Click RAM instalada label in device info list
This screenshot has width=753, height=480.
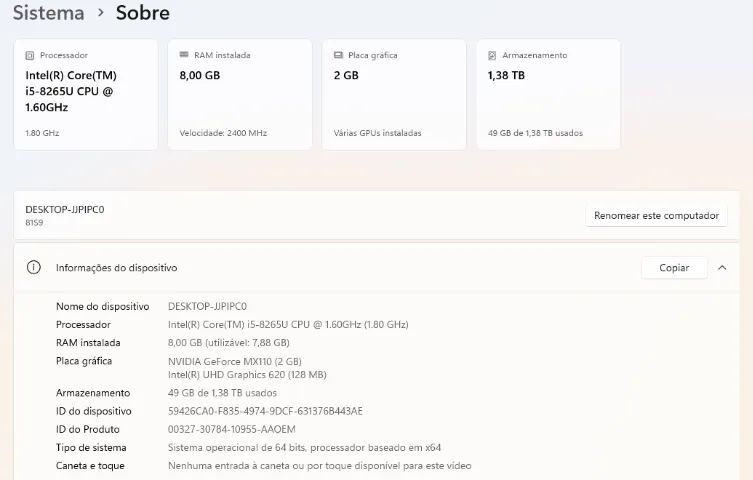[88, 343]
